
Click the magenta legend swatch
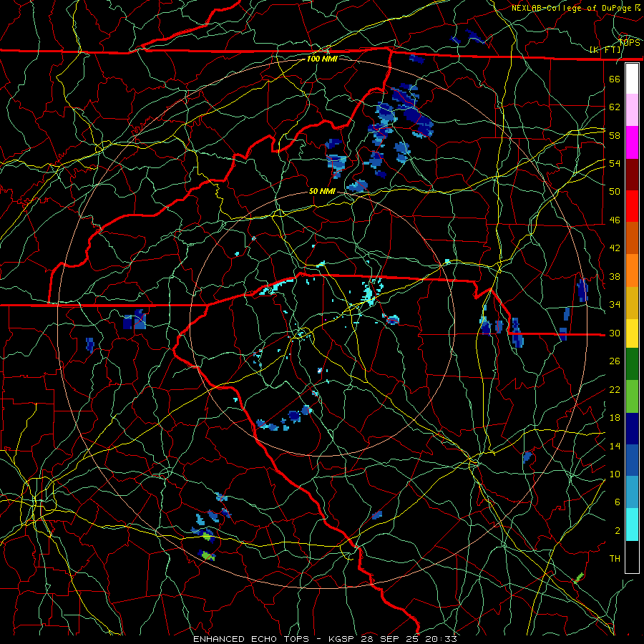632,142
